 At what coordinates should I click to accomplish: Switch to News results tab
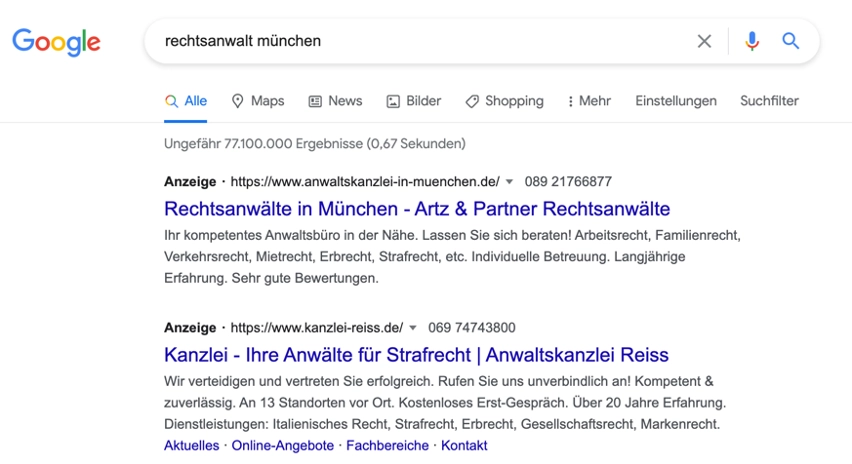click(335, 101)
